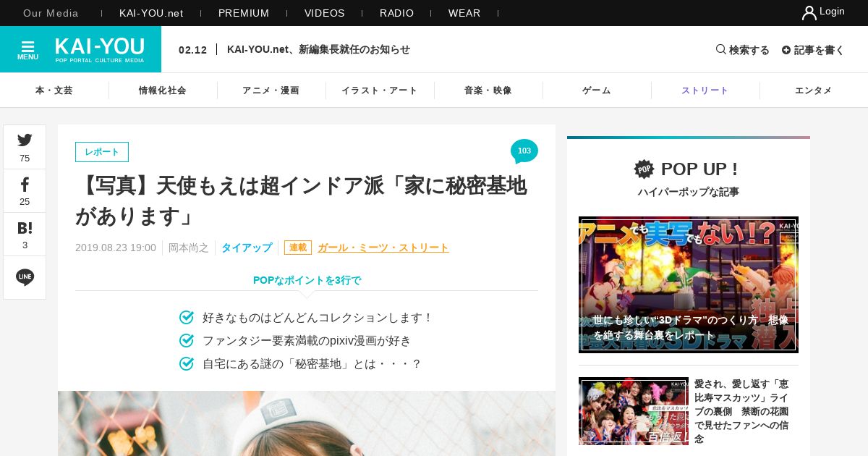The image size is (868, 456).
Task: Select the エンタメ category tab
Action: pyautogui.click(x=814, y=90)
